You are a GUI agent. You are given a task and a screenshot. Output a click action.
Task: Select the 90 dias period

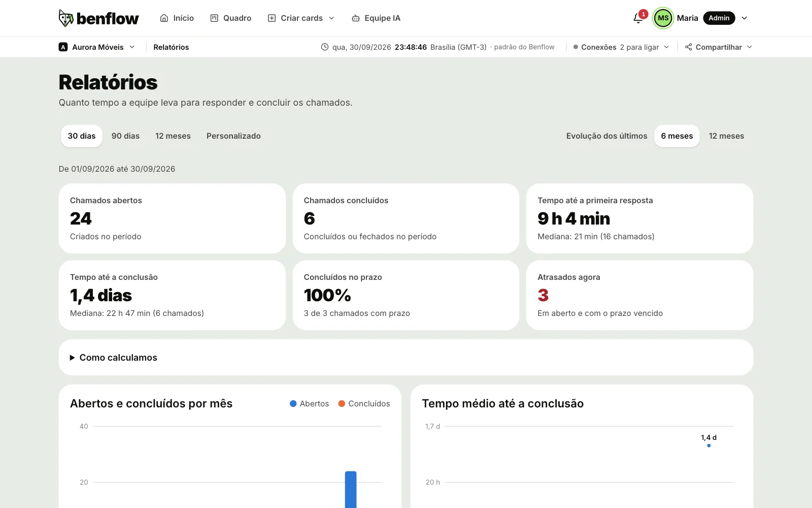(x=125, y=136)
